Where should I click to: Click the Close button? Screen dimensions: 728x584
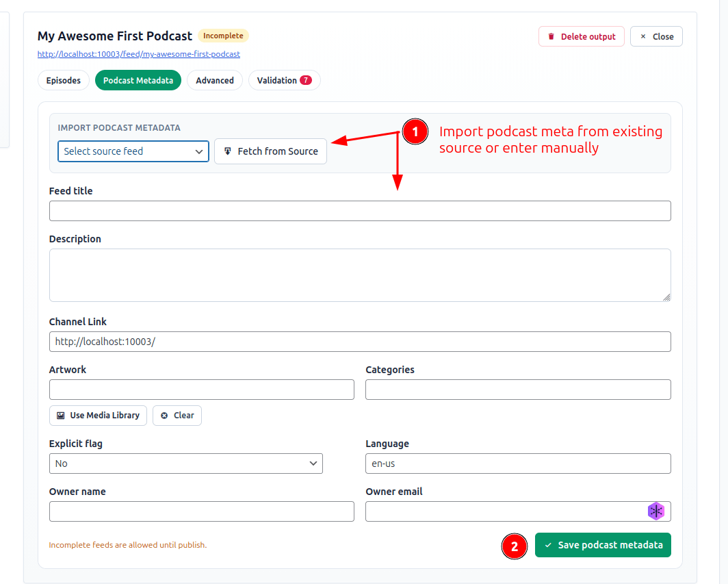click(655, 36)
